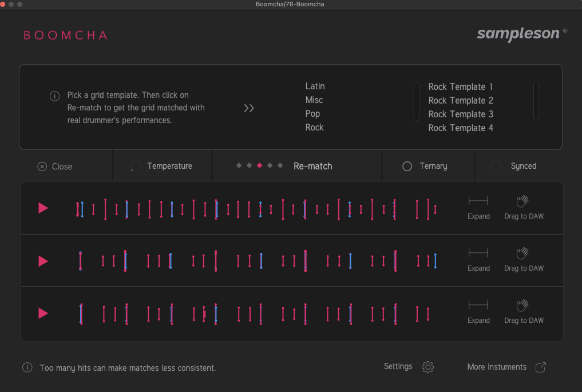Click the Drag to DAW hand icon in first row

coord(522,201)
